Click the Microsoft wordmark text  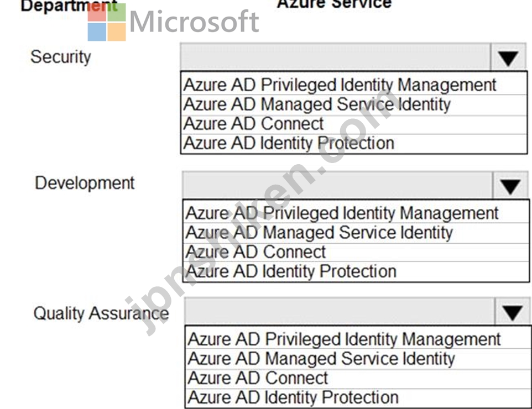(x=195, y=22)
